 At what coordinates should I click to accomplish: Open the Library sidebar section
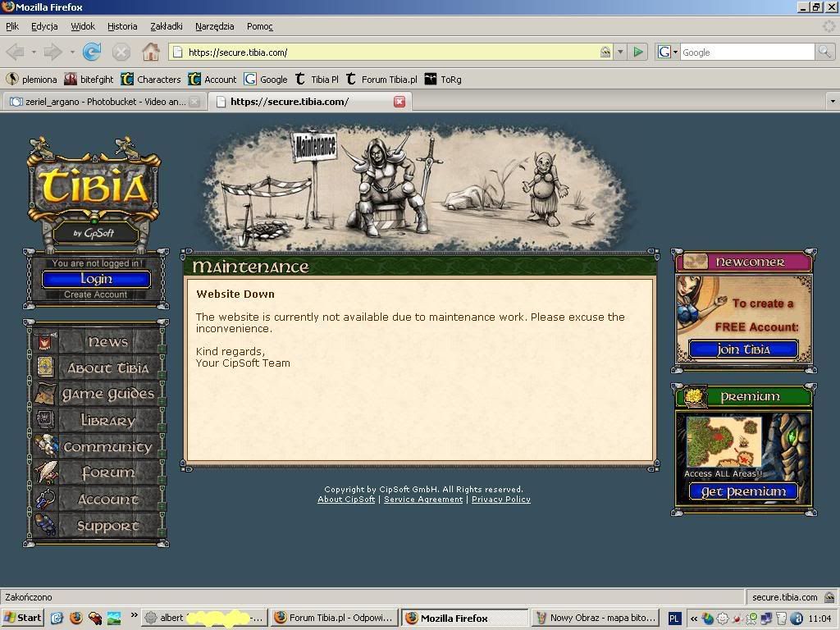(x=98, y=421)
